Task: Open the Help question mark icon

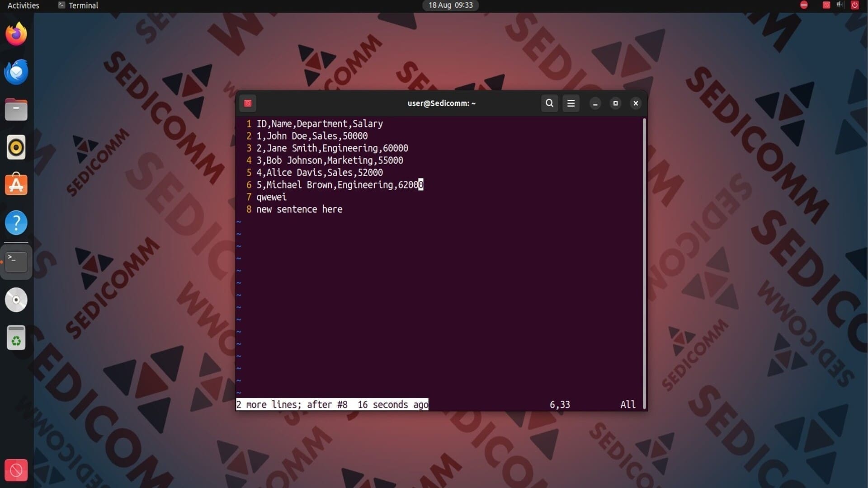Action: (x=16, y=223)
